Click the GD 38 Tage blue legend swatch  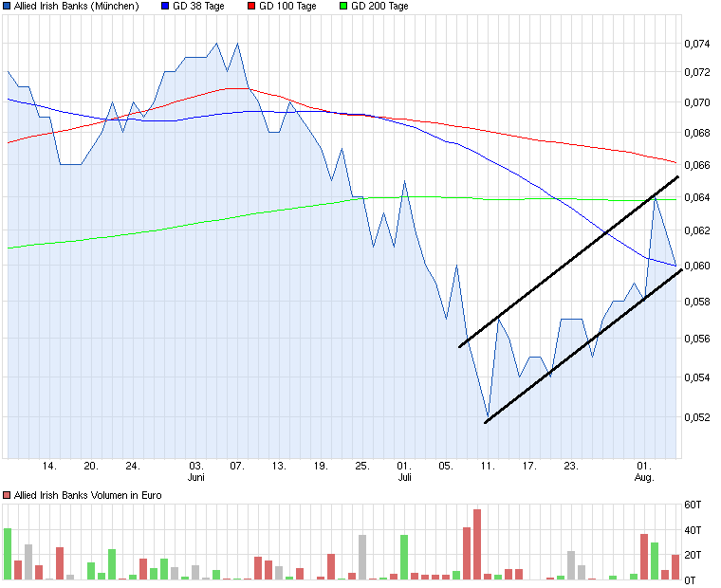pos(165,6)
